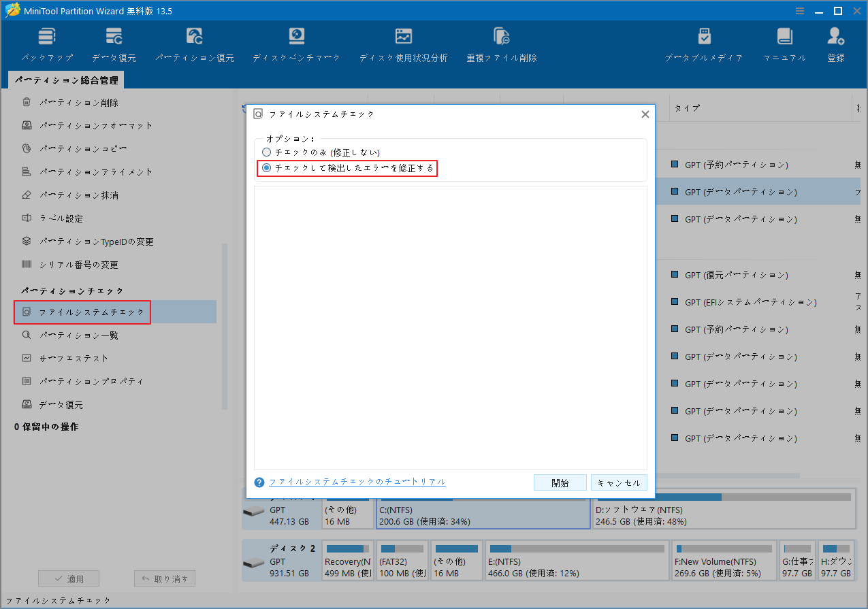The height and width of the screenshot is (609, 868).
Task: Open the データ復元 (Data Recovery) toolbar icon
Action: [x=114, y=42]
